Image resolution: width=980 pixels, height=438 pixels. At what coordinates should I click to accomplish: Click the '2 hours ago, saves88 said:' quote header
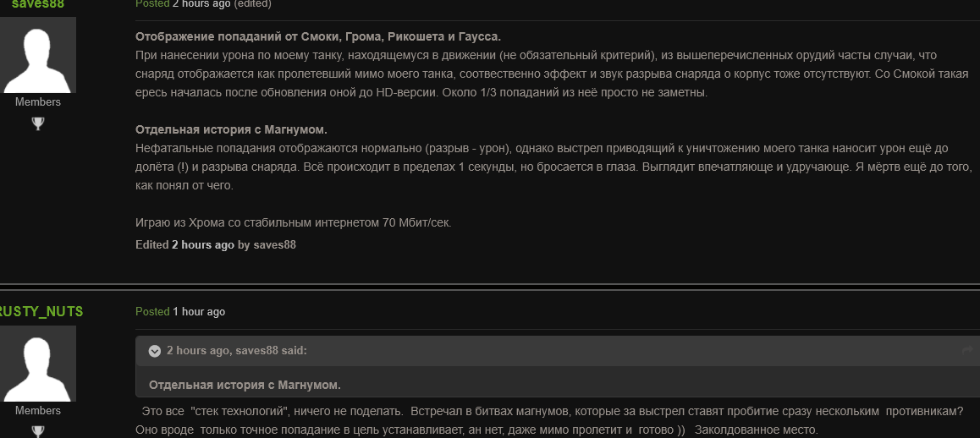click(236, 350)
